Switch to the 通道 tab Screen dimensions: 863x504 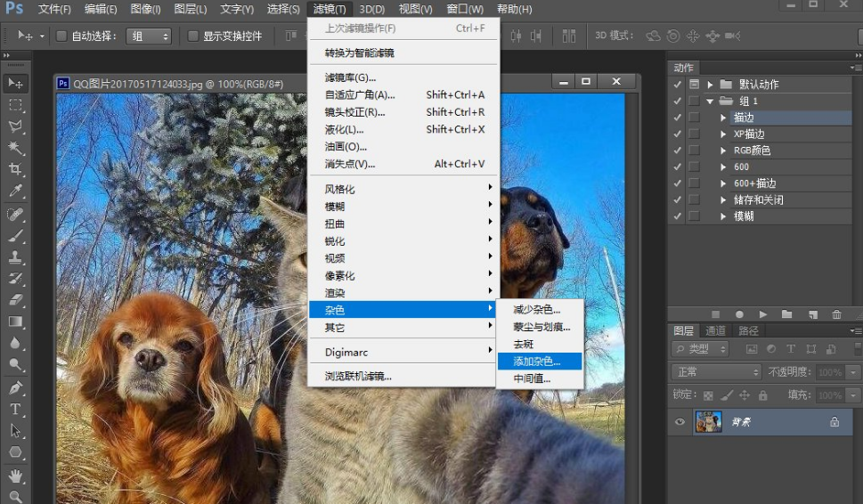pyautogui.click(x=716, y=330)
